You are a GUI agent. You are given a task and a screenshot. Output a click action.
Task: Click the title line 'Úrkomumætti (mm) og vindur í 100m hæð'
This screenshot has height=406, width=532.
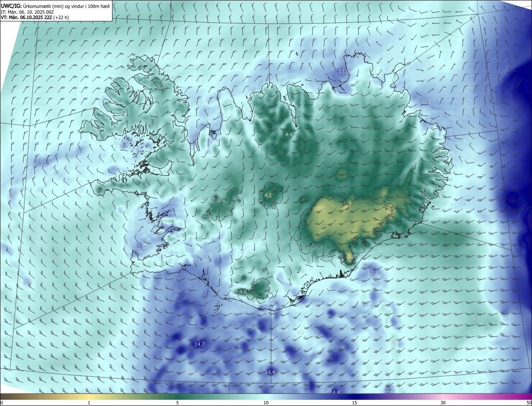point(66,5)
